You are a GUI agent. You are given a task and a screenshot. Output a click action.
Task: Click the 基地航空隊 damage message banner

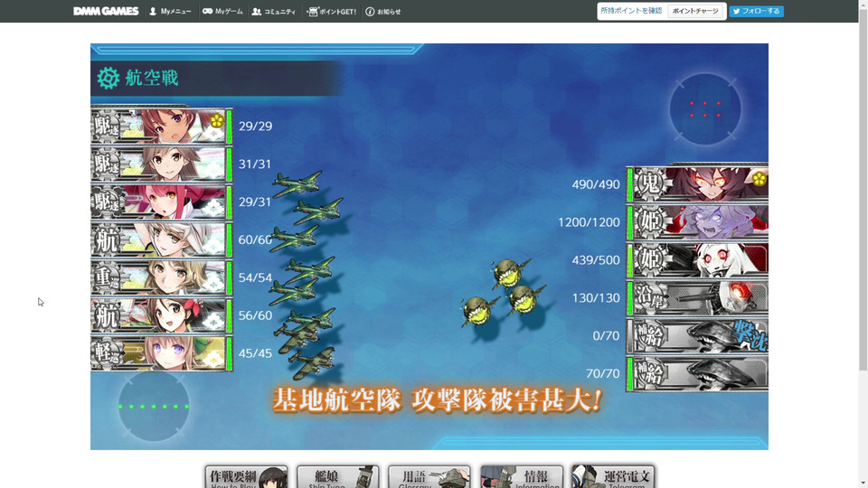pos(438,400)
